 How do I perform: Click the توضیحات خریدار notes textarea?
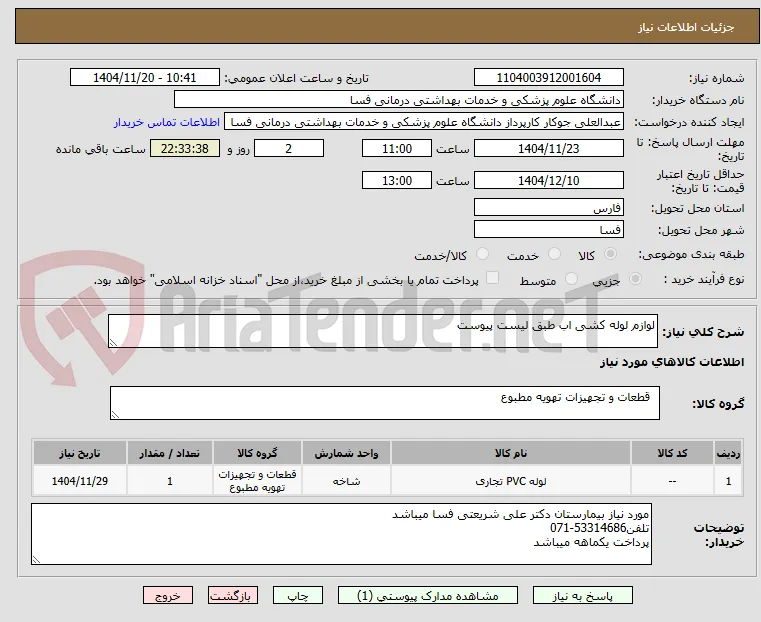(341, 534)
